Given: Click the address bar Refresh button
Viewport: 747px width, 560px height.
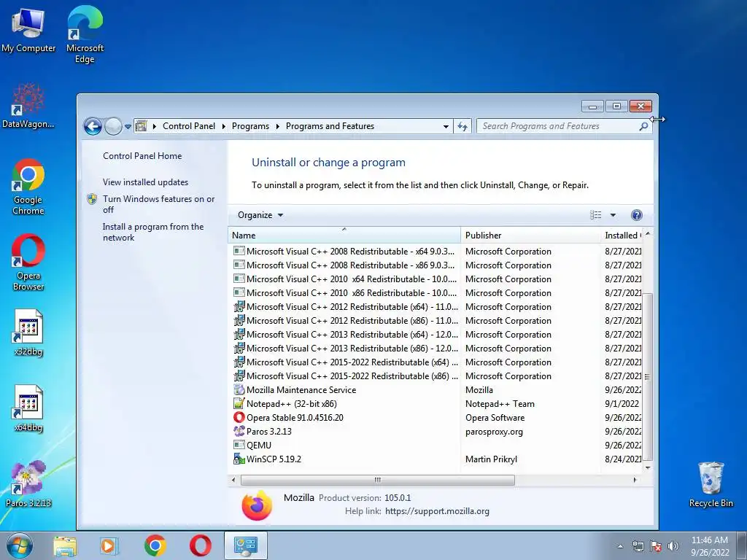Looking at the screenshot, I should coord(462,126).
